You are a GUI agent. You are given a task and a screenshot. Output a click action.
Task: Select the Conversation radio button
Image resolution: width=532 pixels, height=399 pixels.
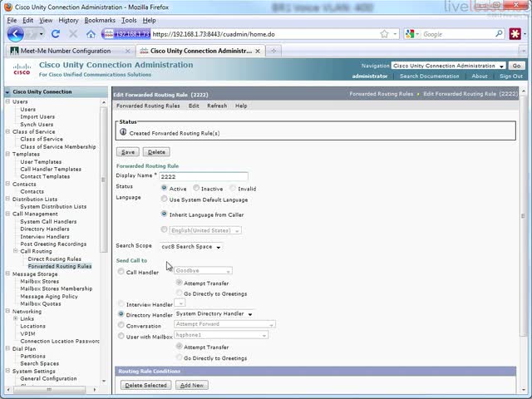(x=121, y=325)
